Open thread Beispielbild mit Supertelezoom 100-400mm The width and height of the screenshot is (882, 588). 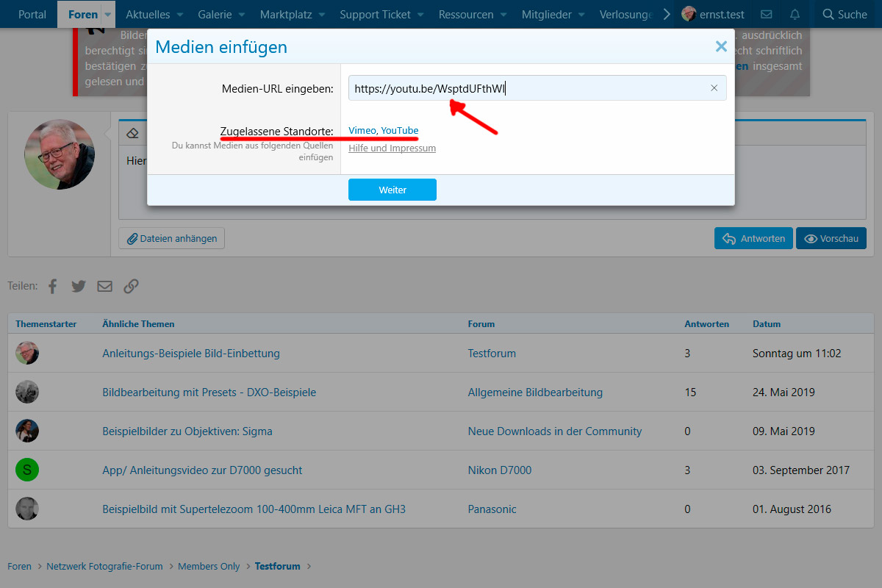[254, 509]
